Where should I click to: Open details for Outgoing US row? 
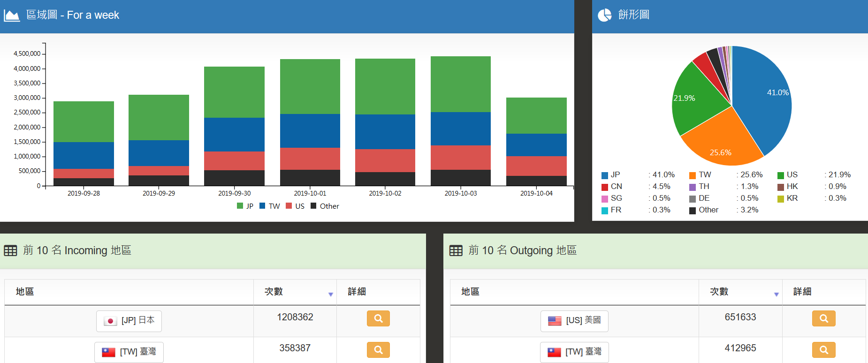823,319
